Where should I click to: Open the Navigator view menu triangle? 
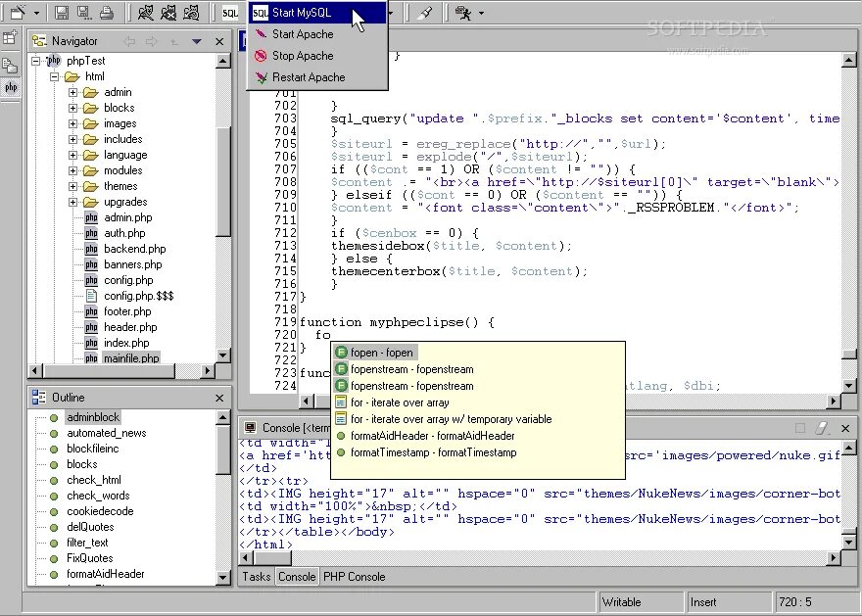[196, 41]
